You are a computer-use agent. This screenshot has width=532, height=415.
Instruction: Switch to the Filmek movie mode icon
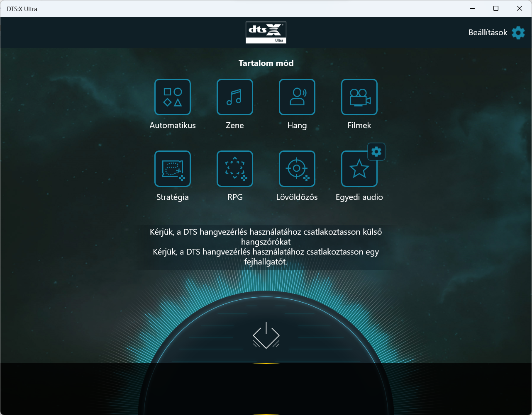pos(359,97)
